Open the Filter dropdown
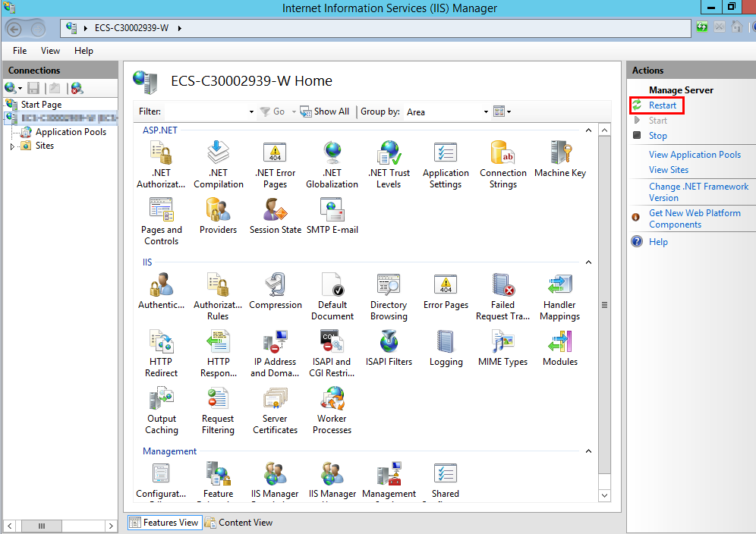This screenshot has height=534, width=756. point(251,112)
